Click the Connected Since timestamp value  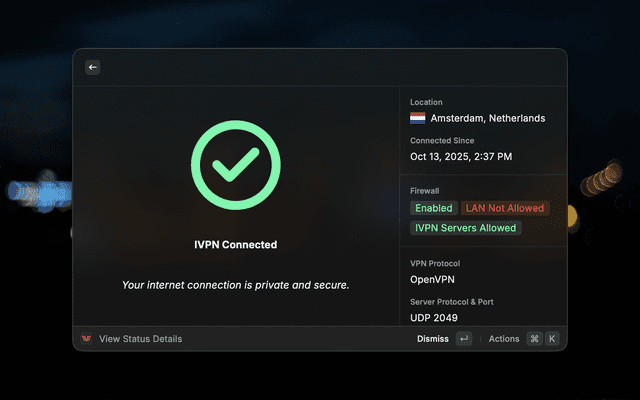(461, 157)
